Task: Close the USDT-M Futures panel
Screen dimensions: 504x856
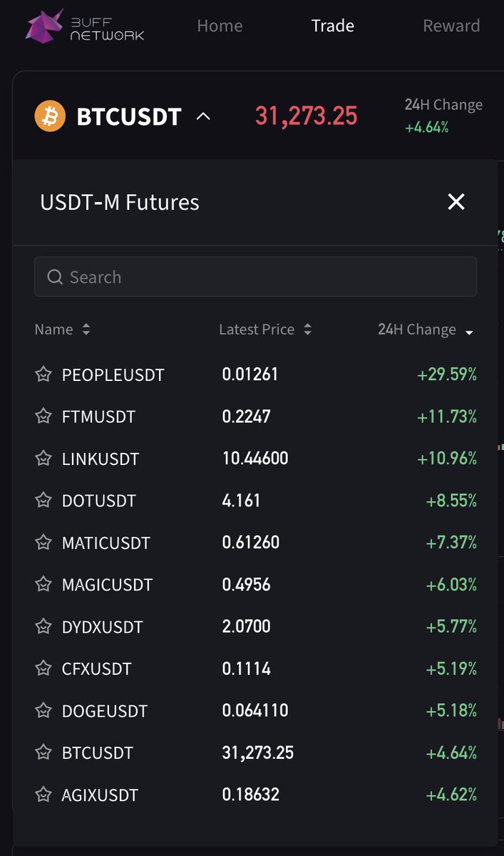Action: 456,202
